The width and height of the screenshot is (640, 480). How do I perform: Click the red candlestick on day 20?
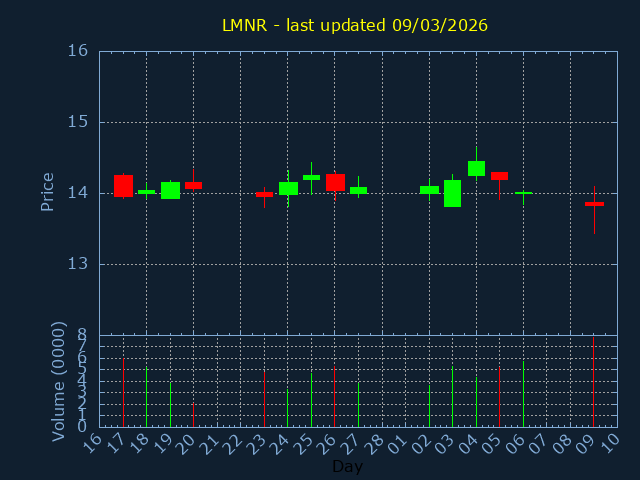(x=193, y=185)
